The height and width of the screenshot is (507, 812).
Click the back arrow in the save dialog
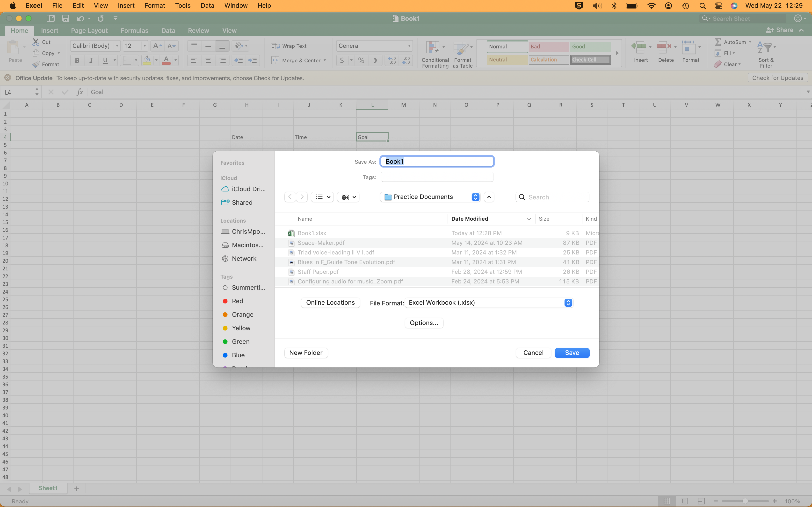(290, 197)
